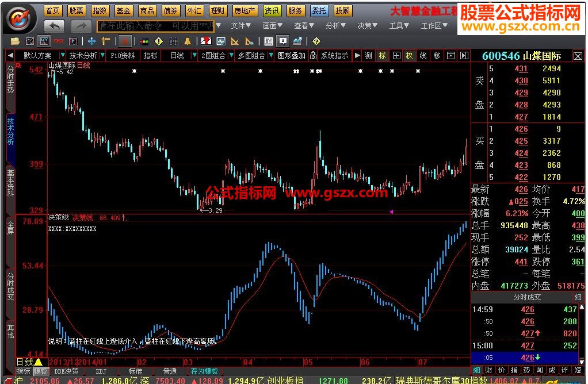The height and width of the screenshot is (384, 588).
Task: Click the binoculars search icon
Action: click(173, 41)
